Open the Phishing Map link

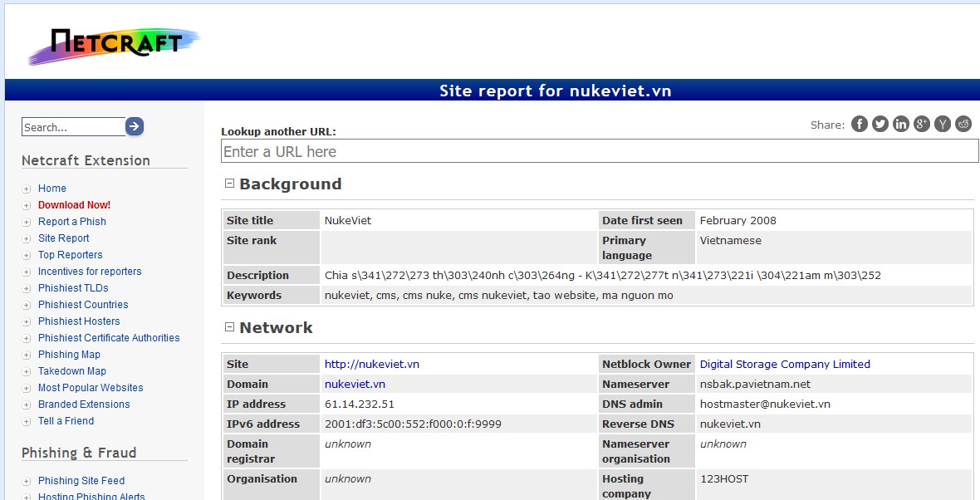tap(70, 355)
